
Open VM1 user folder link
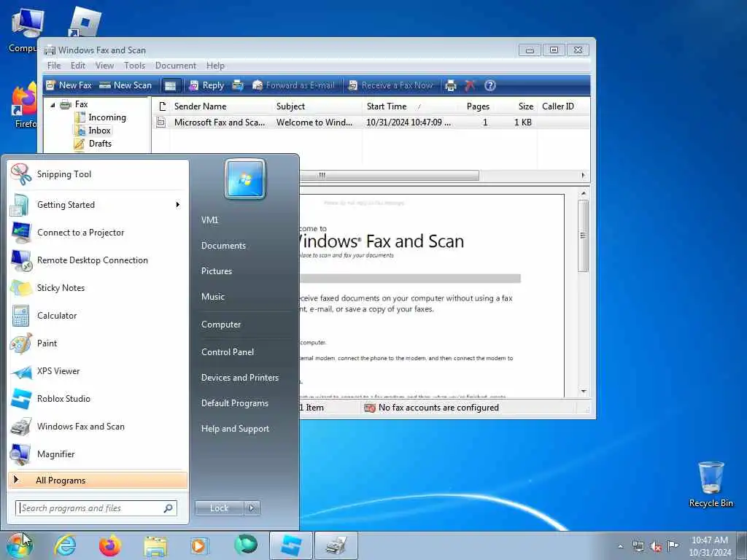point(209,220)
